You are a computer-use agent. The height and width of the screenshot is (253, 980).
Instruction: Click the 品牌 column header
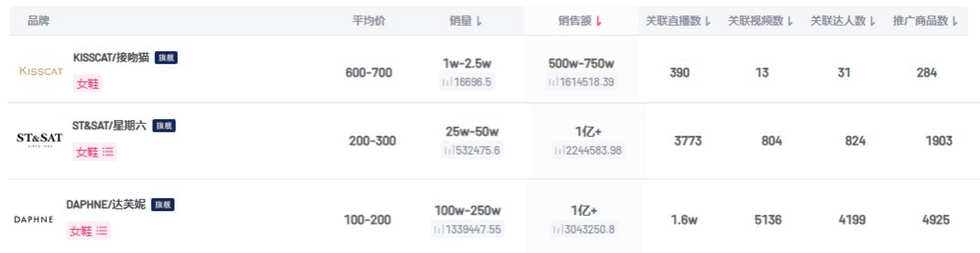(x=39, y=21)
